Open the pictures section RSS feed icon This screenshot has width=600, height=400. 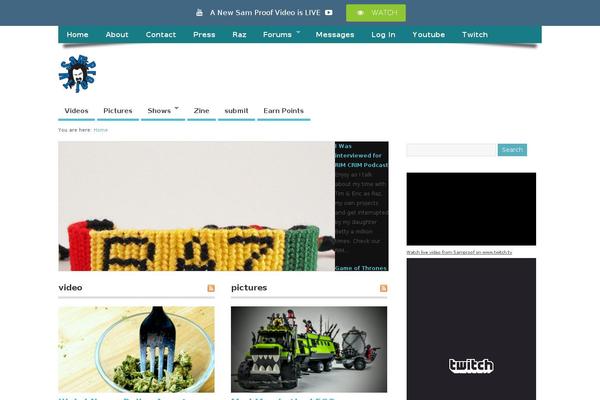point(383,288)
